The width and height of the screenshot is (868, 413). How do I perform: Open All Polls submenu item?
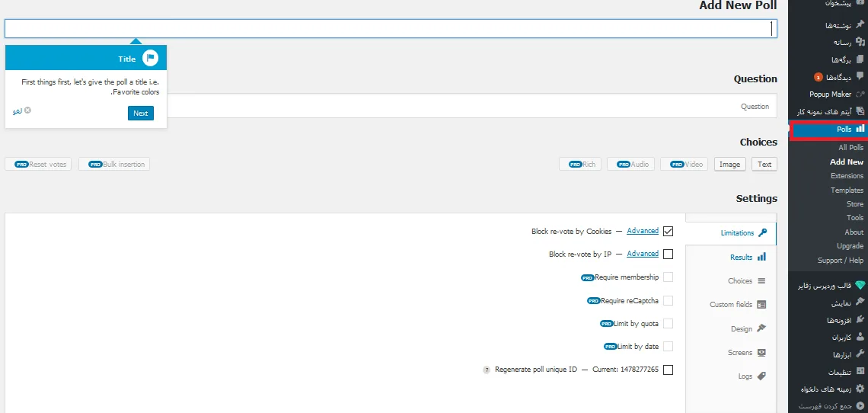[x=850, y=148]
